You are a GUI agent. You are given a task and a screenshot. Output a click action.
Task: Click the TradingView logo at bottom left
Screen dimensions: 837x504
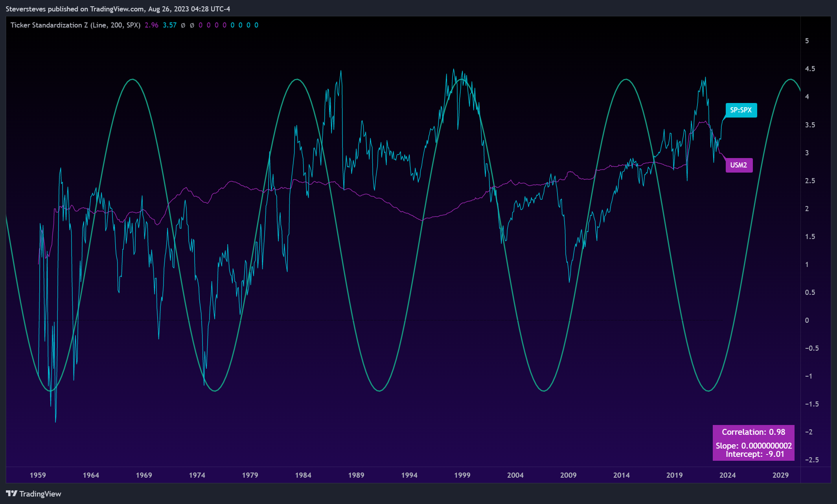(33, 494)
